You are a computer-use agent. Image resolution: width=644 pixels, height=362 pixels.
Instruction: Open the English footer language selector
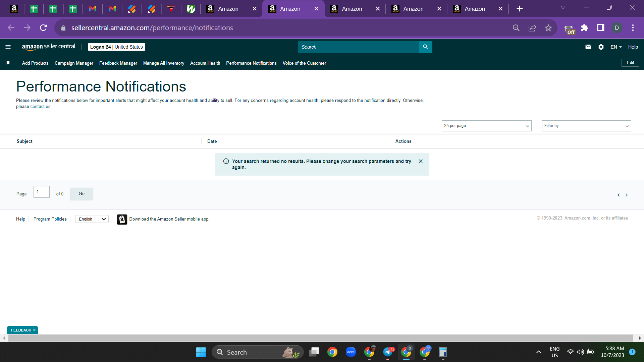pyautogui.click(x=92, y=219)
